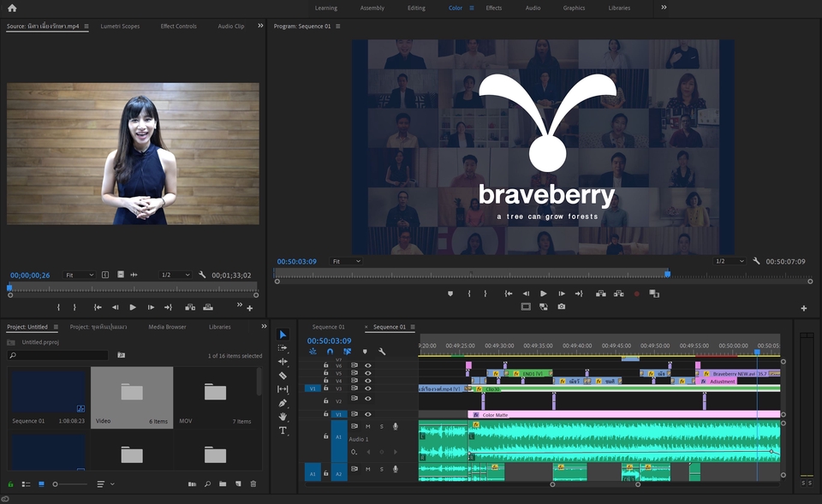Toggle V3 track output eye
Image resolution: width=822 pixels, height=504 pixels.
click(368, 388)
